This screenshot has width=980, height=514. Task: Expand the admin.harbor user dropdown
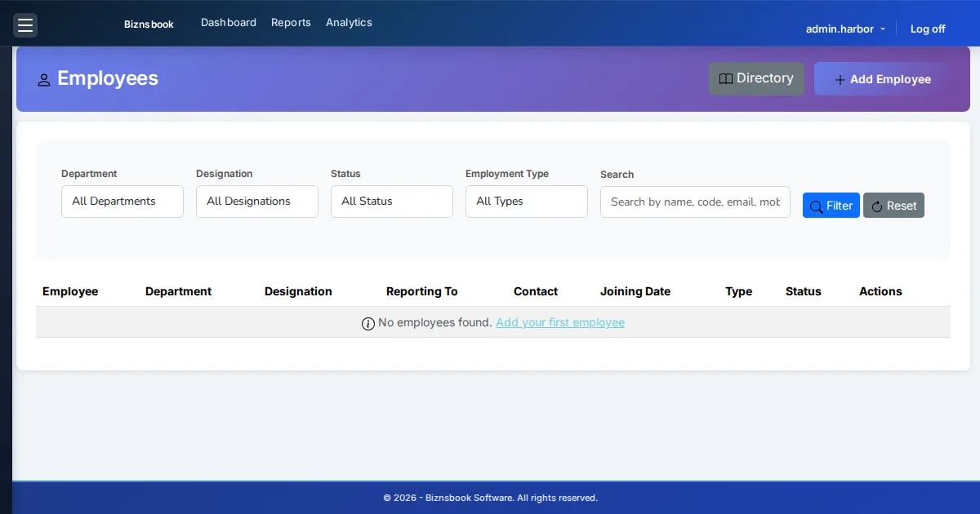(845, 29)
